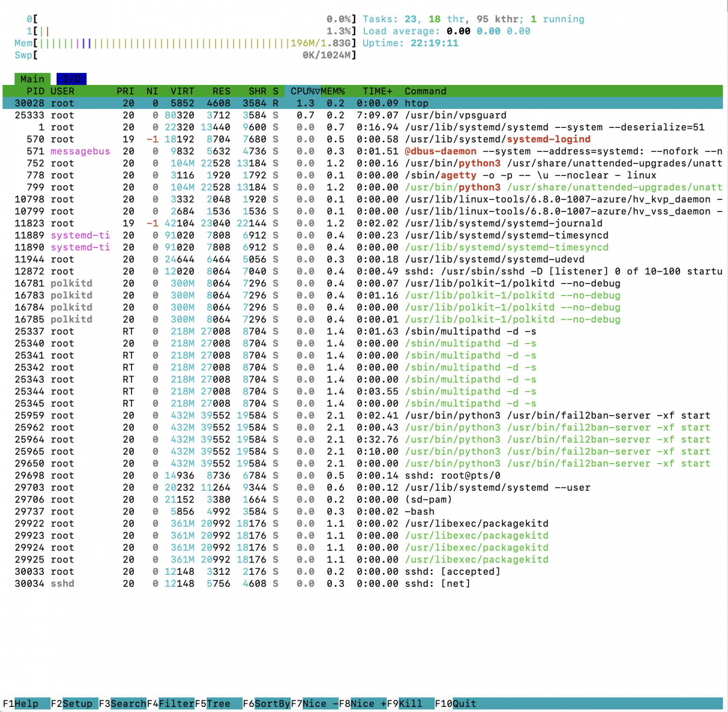Select the fail2ban-server row, PID 25959
This screenshot has width=728, height=712.
[363, 416]
